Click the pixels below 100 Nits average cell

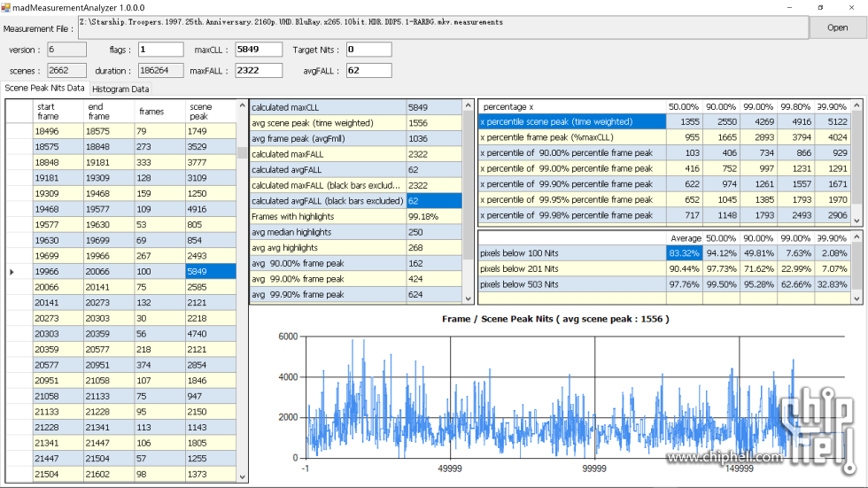pyautogui.click(x=684, y=253)
